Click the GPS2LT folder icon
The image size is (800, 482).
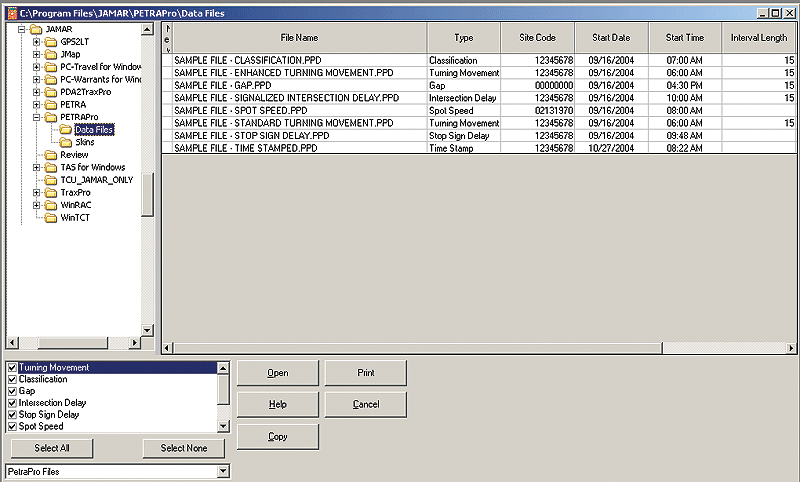click(51, 42)
